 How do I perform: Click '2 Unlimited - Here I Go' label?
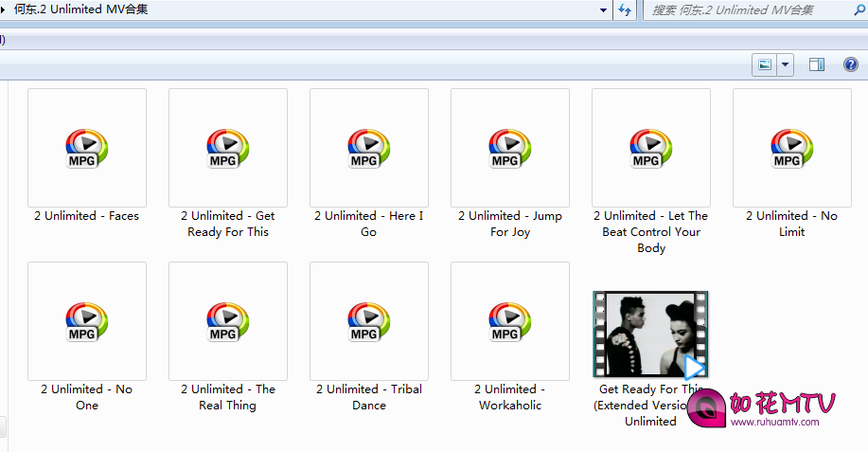[x=368, y=224]
